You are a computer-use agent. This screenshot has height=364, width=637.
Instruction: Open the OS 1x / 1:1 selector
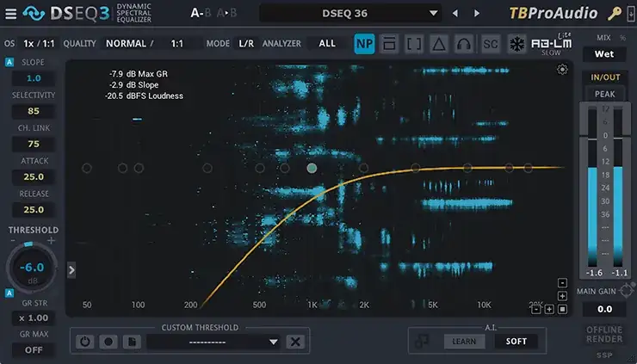39,44
